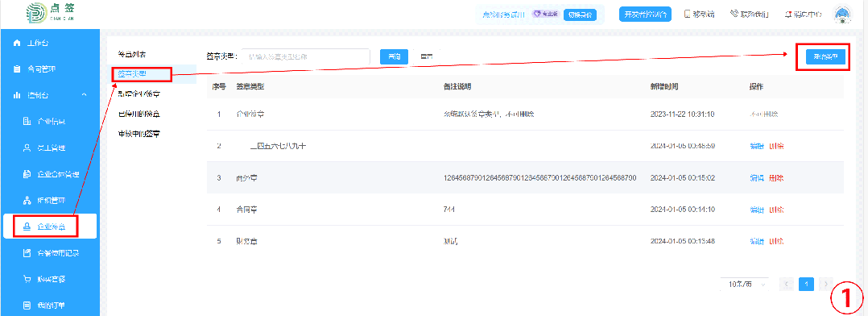868x316 pixels.
Task: Open the 开发者控制台 button
Action: 645,15
